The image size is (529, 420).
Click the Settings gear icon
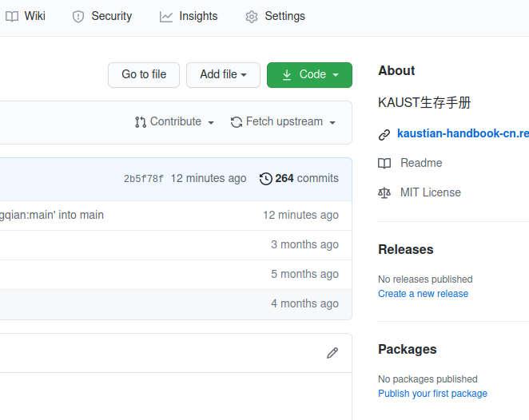pos(252,17)
